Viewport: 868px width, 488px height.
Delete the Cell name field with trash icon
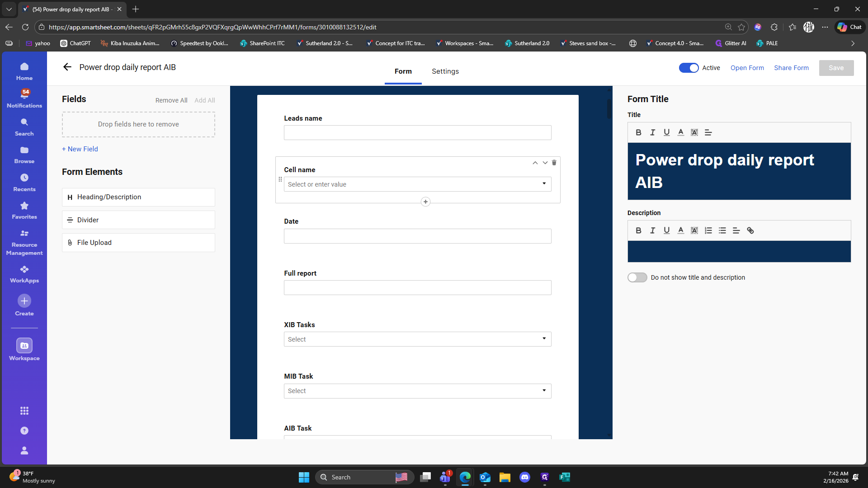554,163
